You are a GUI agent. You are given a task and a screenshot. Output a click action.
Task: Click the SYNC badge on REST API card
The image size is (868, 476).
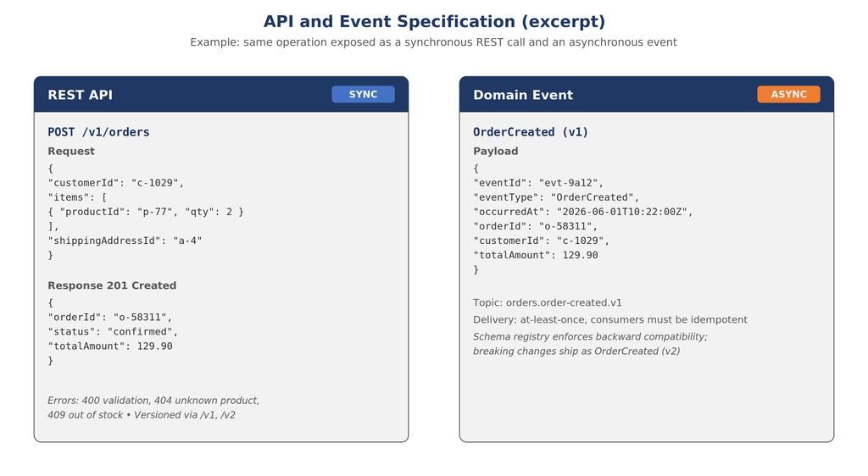[x=363, y=95]
